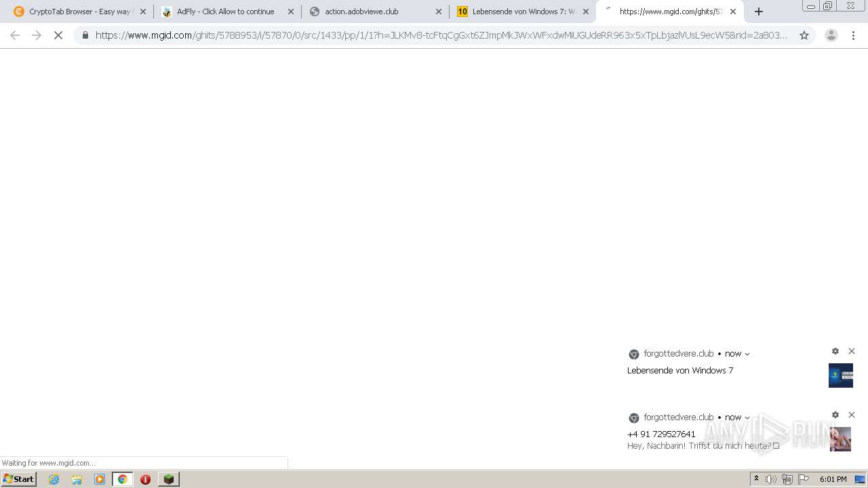Open the network tray icon
Screen dimensions: 868x488
(787, 479)
